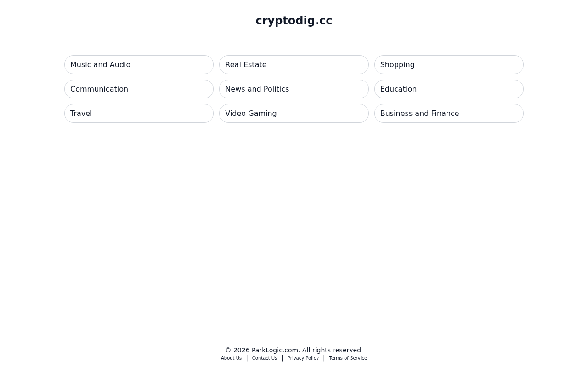The width and height of the screenshot is (588, 368).
Task: Click the Real Estate pill button
Action: tap(294, 65)
